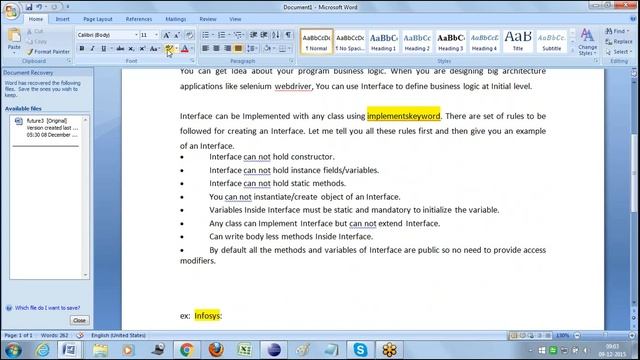Switch to the References tab
The height and width of the screenshot is (360, 640).
click(x=139, y=19)
